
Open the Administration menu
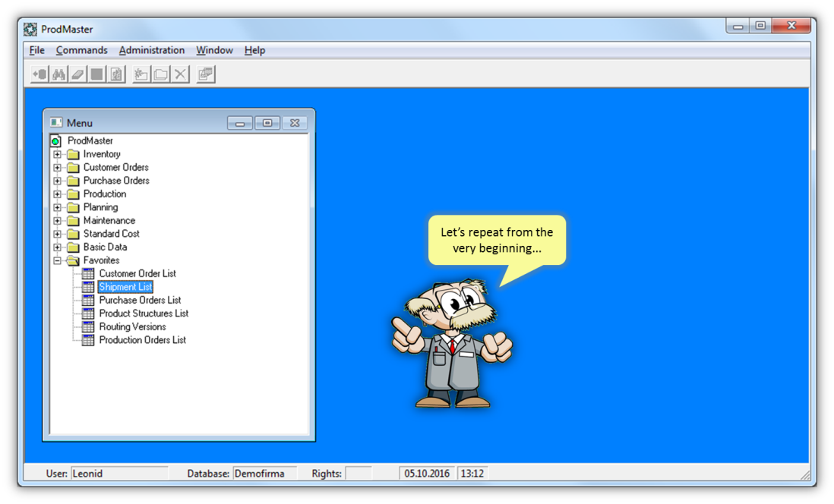click(x=152, y=50)
